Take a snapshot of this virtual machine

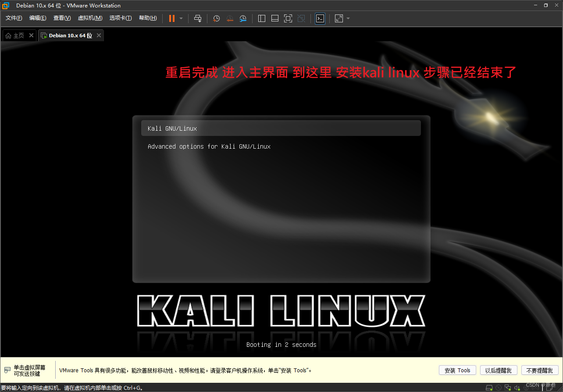(x=216, y=18)
